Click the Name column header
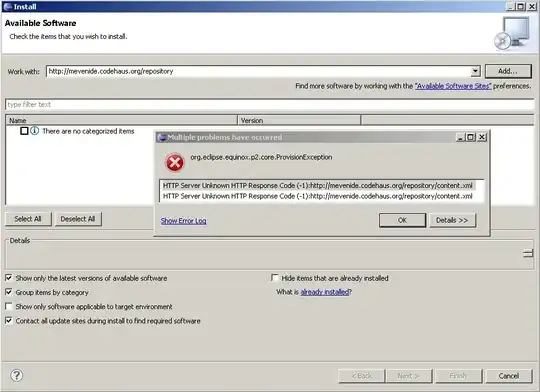Screen dimensions: 540x392 (121, 120)
